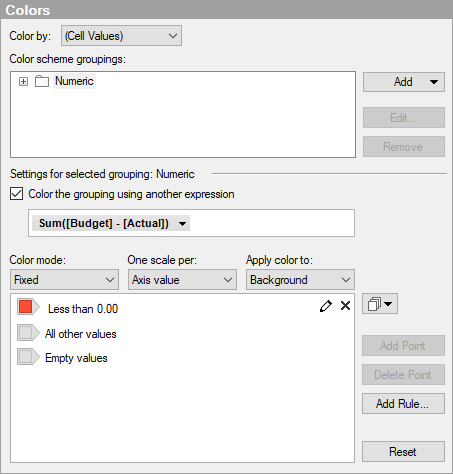Viewport: 453px width, 474px height.
Task: Open the Color mode Fixed dropdown
Action: click(x=64, y=280)
